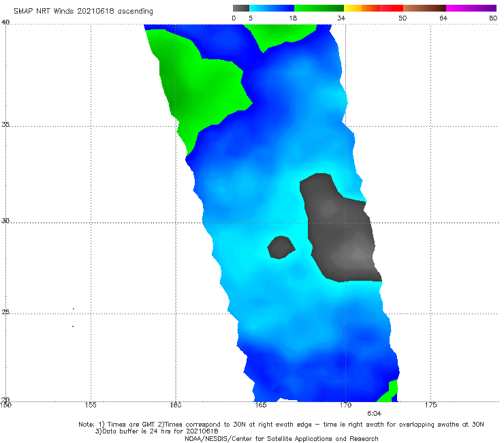
Task: Click the longitude label '175'
Action: pos(430,405)
